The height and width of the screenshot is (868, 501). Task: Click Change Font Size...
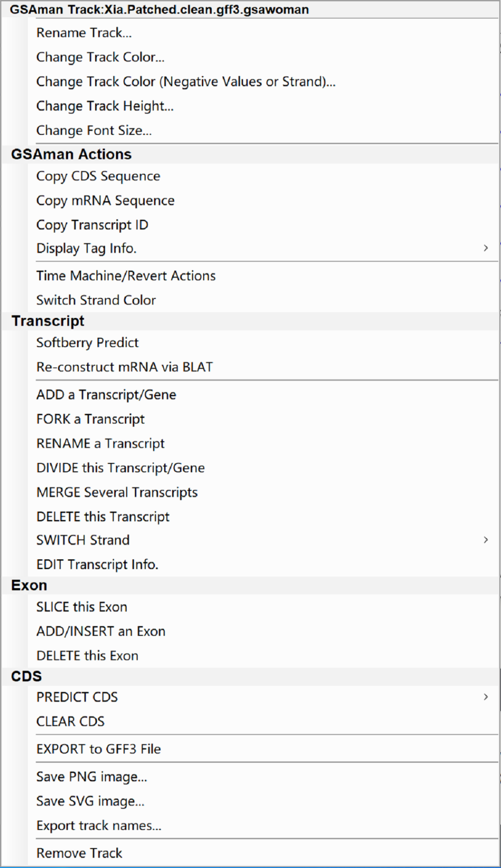pos(94,131)
